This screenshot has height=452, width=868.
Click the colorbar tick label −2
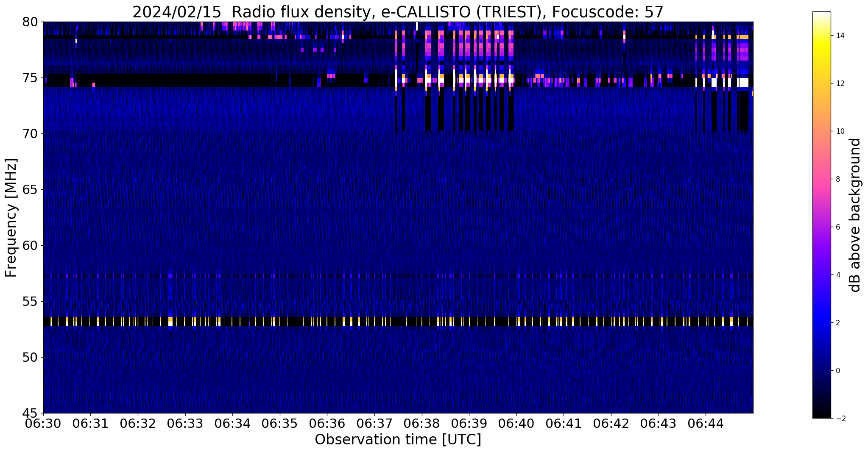(840, 419)
